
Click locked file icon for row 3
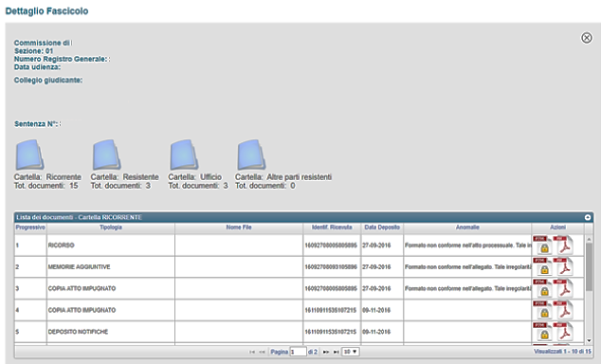pyautogui.click(x=542, y=288)
